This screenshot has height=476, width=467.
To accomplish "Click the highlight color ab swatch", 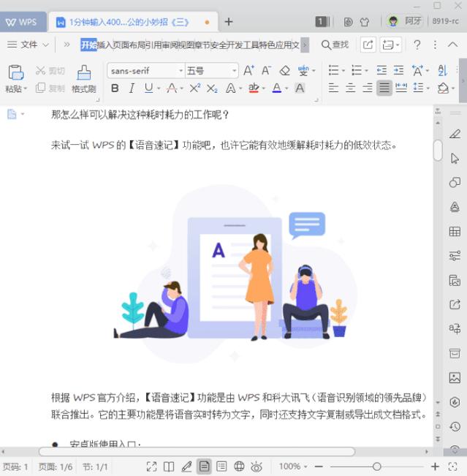I will tap(254, 88).
